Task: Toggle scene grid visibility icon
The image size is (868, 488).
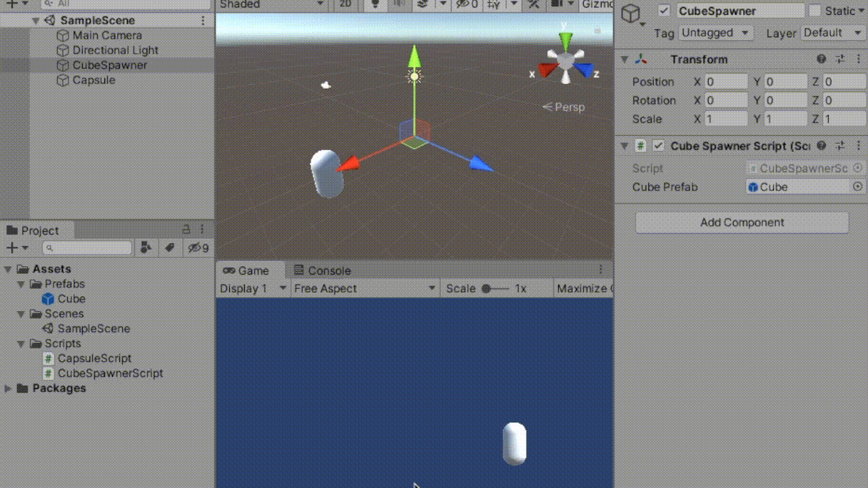Action: pos(494,4)
